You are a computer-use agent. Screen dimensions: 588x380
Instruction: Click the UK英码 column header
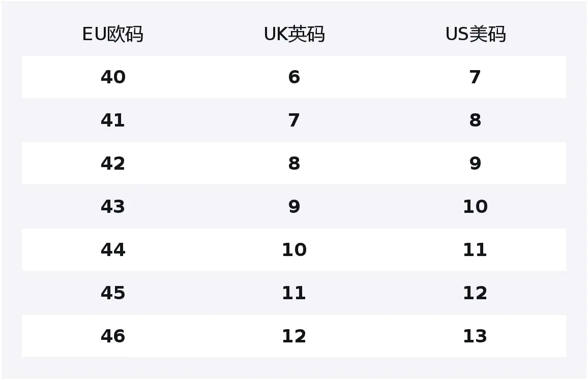point(294,34)
